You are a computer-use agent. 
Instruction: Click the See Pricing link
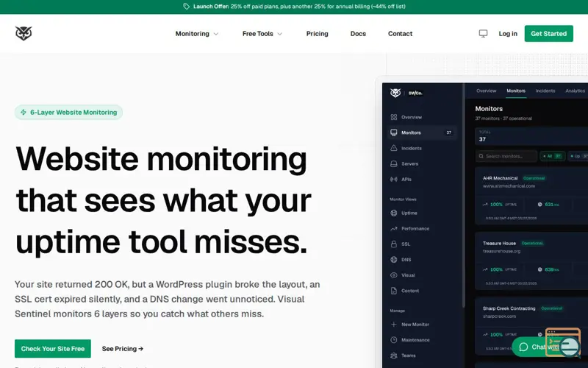pos(123,348)
